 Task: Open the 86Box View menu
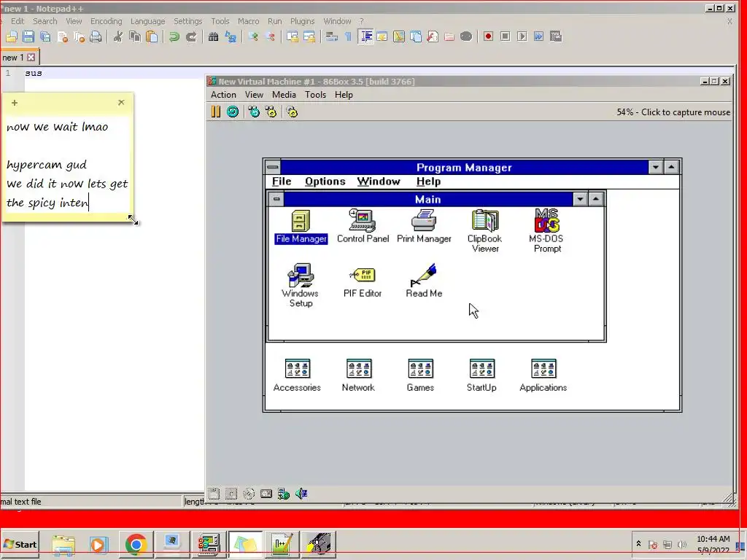254,95
